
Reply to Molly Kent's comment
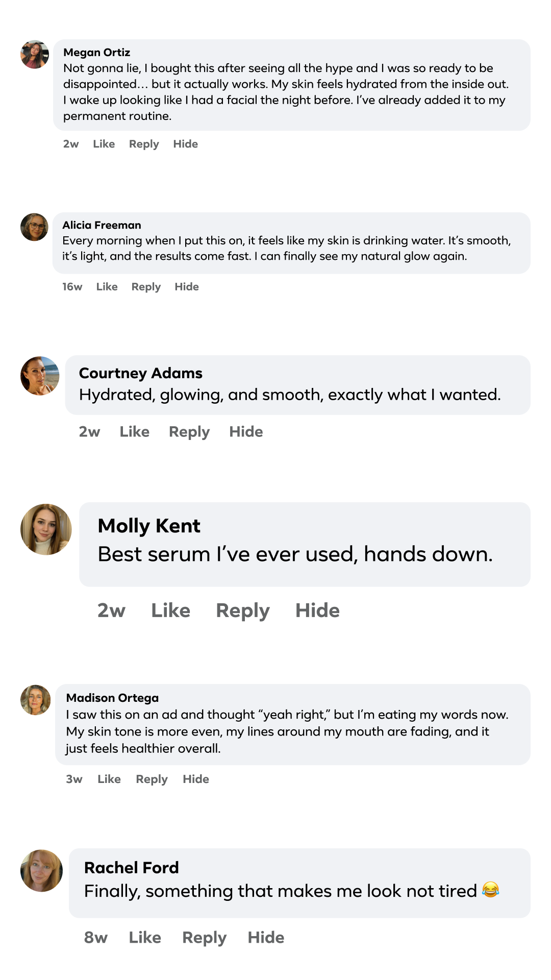pyautogui.click(x=243, y=610)
